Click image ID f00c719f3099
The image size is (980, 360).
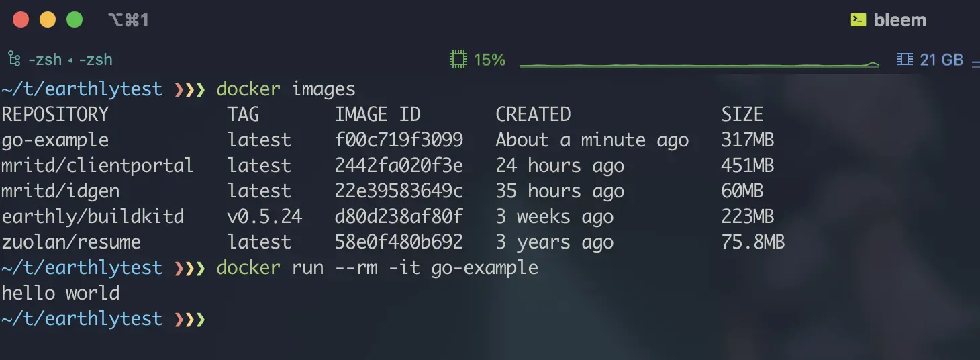click(399, 140)
